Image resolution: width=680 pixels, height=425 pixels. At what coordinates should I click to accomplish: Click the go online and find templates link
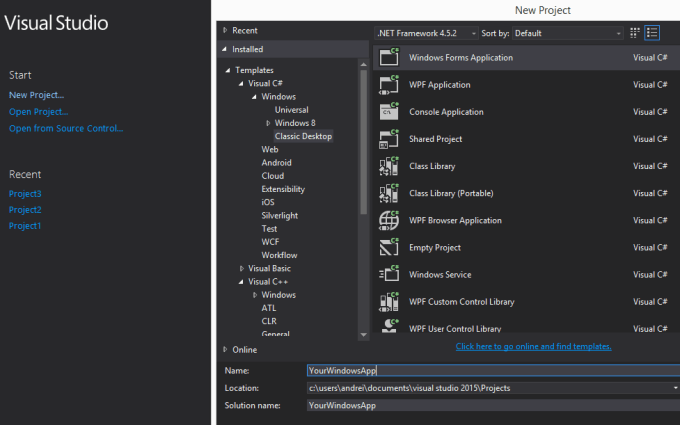point(533,346)
